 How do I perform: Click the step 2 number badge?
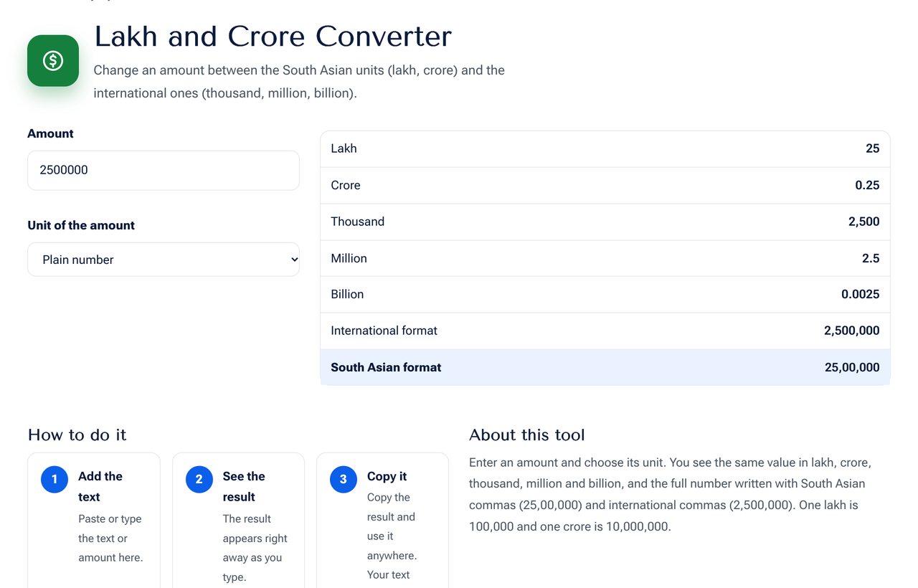pos(199,480)
